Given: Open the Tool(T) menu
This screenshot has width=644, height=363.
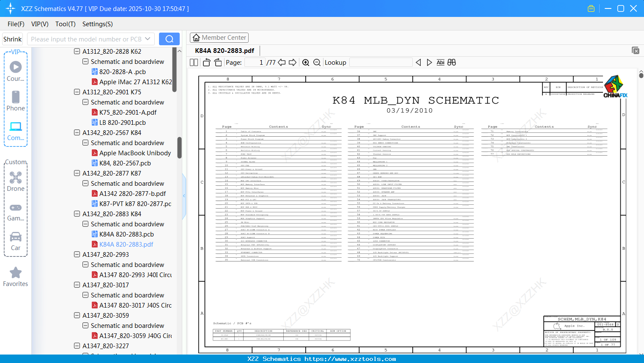Looking at the screenshot, I should (66, 24).
